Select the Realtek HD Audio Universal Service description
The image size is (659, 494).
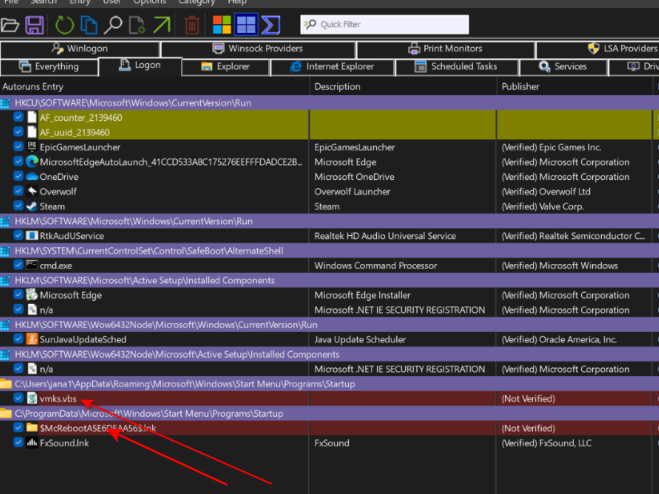point(385,236)
